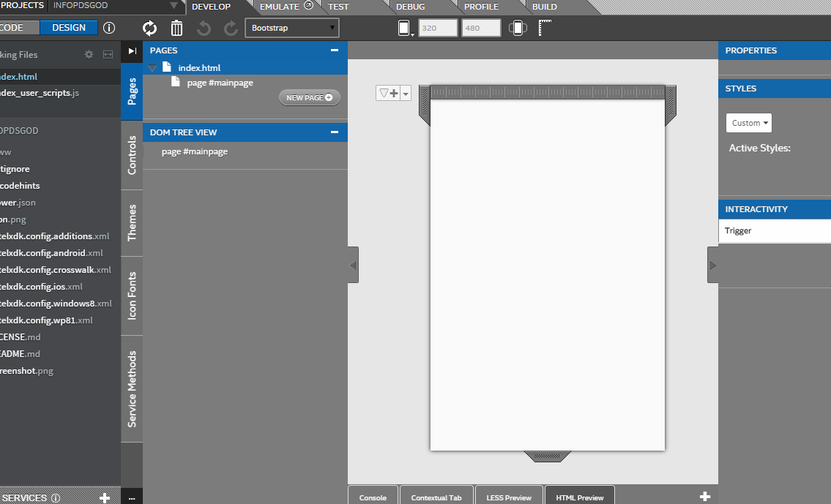Click the redo arrow icon
This screenshot has width=831, height=504.
click(x=231, y=29)
